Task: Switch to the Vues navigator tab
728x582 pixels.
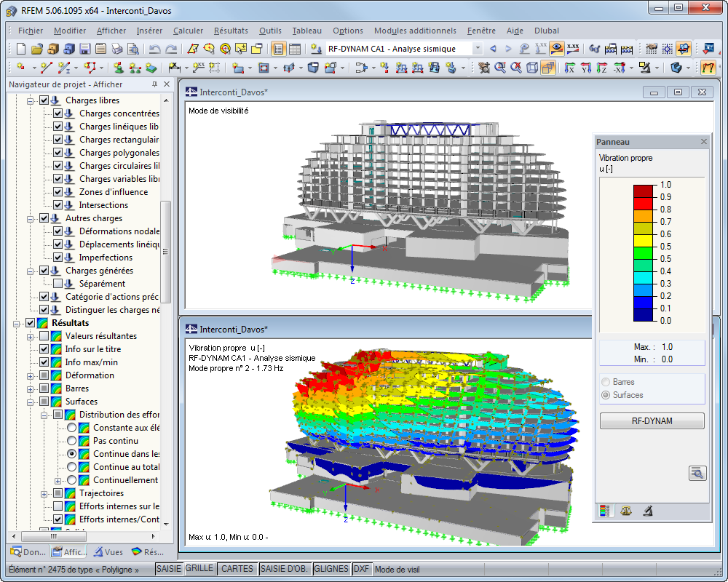Action: (108, 551)
